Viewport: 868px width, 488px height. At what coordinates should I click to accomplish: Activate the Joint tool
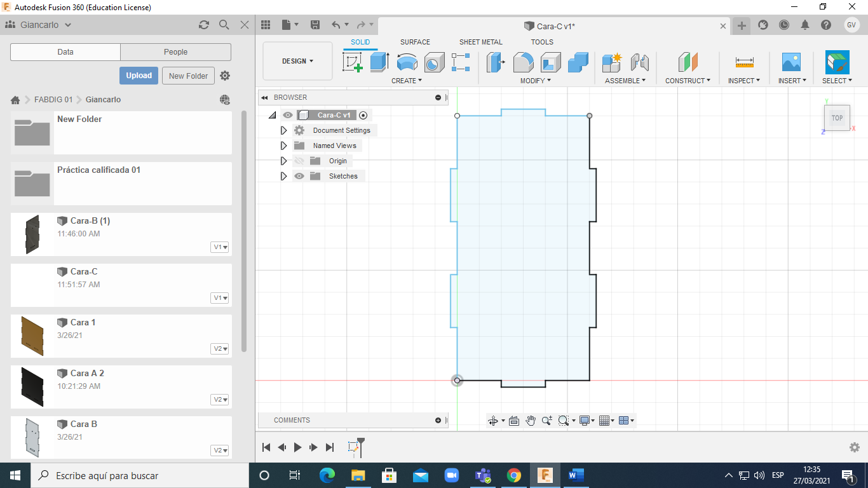pyautogui.click(x=639, y=62)
